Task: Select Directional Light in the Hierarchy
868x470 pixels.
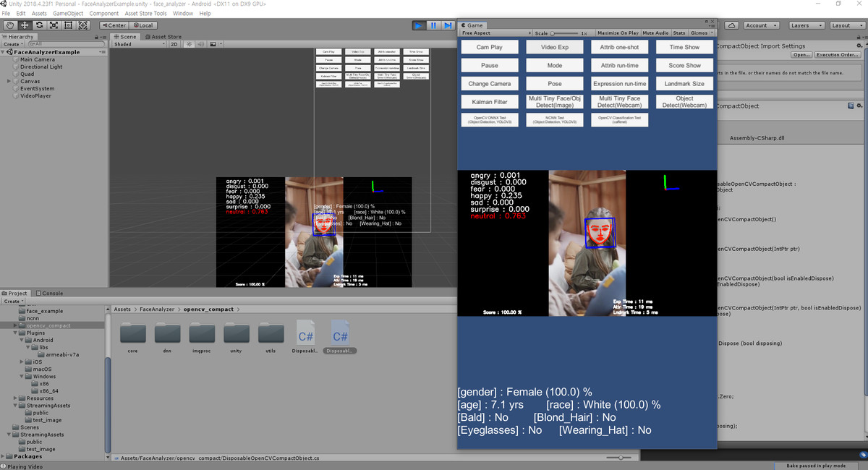Action: pyautogui.click(x=41, y=67)
